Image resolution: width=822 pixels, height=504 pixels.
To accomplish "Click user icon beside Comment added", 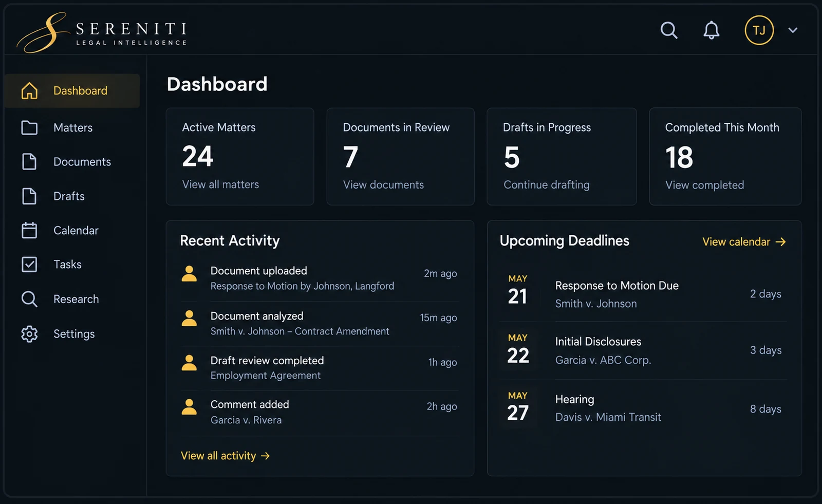I will 189,407.
